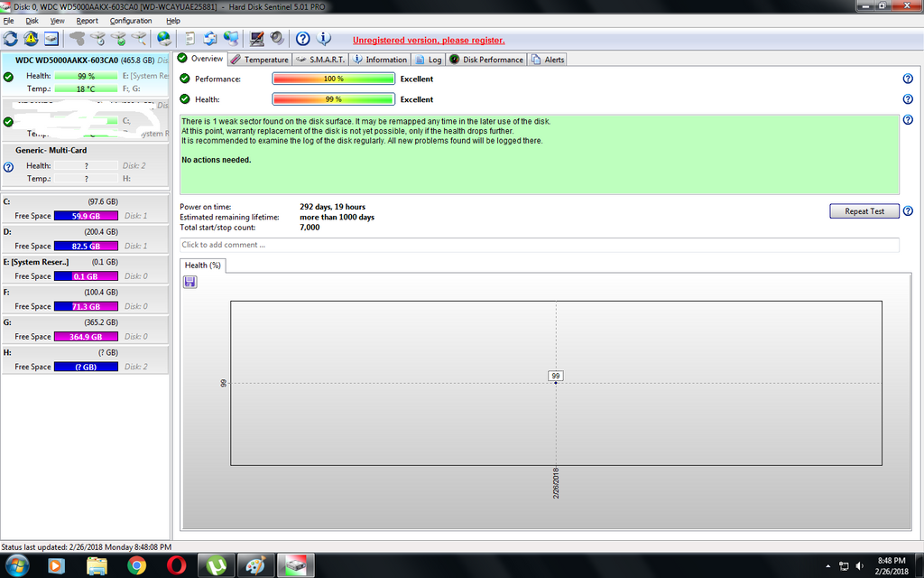This screenshot has height=578, width=924.
Task: Click the help icon beside green status text
Action: 908,120
